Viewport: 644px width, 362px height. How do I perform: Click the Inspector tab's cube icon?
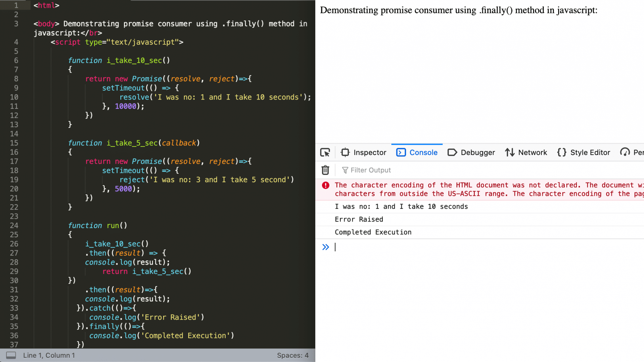point(345,152)
